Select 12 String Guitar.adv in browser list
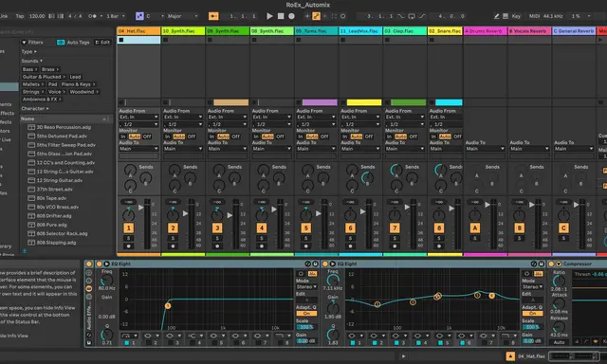 coord(59,180)
